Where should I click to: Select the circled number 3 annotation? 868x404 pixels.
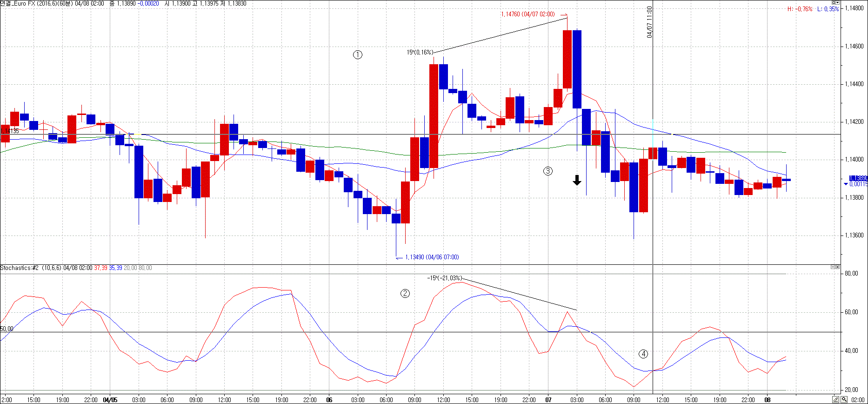coord(548,171)
